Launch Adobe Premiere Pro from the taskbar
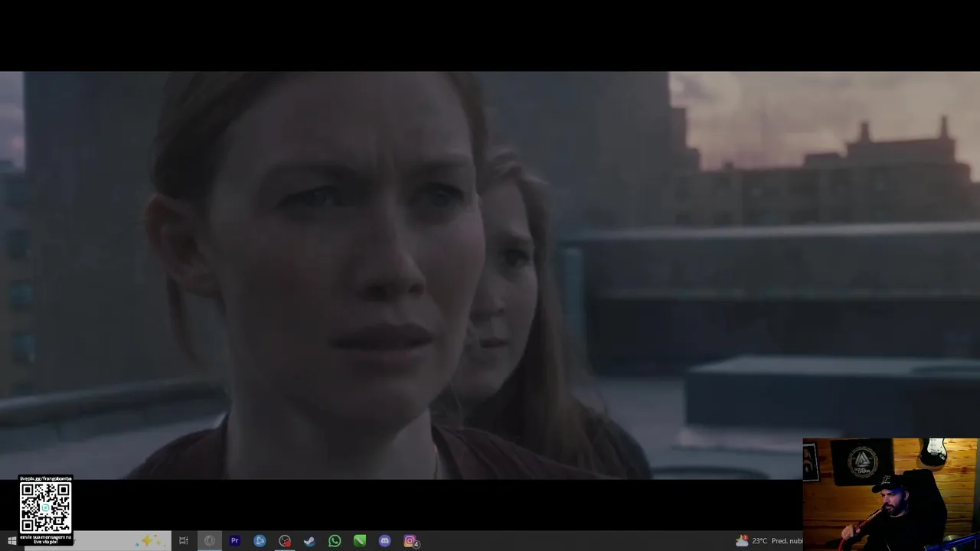The width and height of the screenshot is (980, 551). pos(234,541)
